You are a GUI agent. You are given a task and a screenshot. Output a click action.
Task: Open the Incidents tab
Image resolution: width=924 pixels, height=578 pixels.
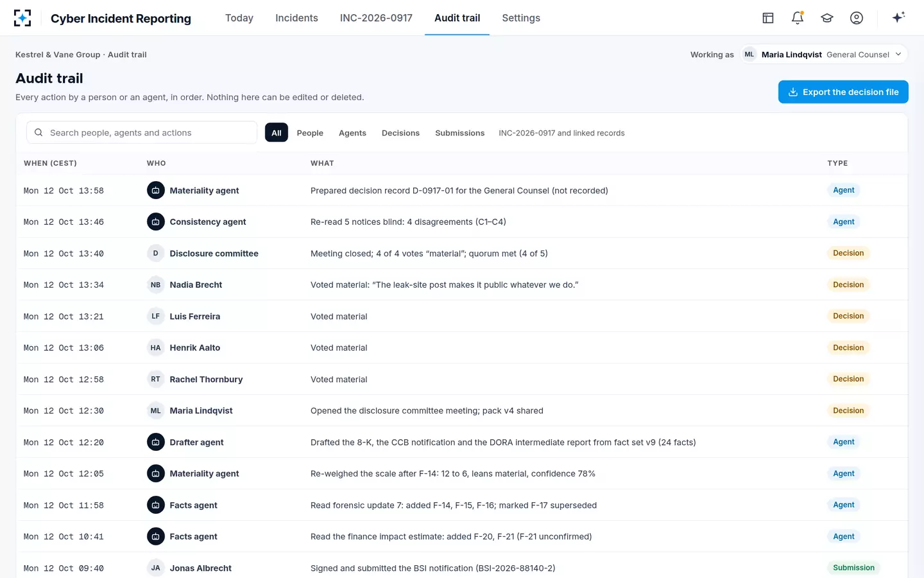296,18
